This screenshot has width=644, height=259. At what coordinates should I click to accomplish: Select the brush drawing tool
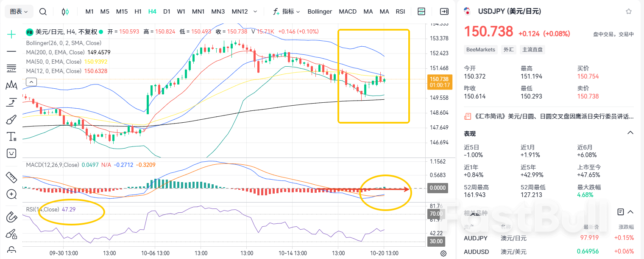(x=11, y=120)
